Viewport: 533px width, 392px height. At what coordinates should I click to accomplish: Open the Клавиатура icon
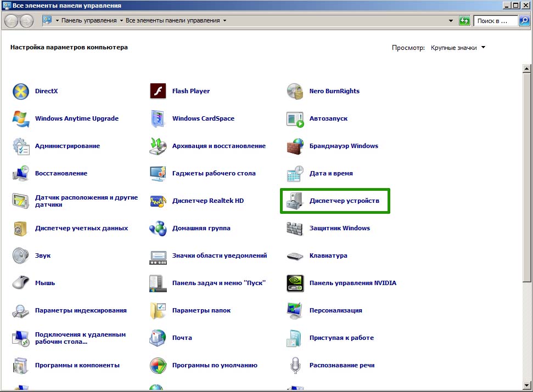pos(295,256)
